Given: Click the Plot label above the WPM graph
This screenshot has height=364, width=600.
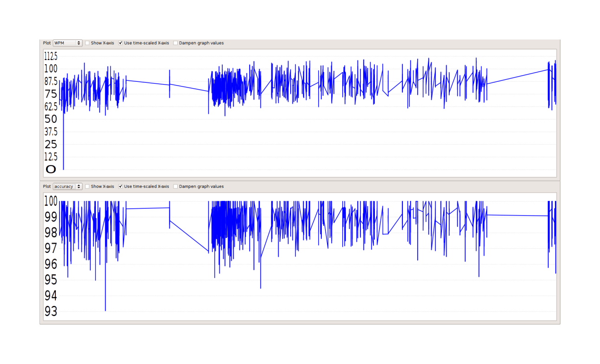Looking at the screenshot, I should point(47,43).
